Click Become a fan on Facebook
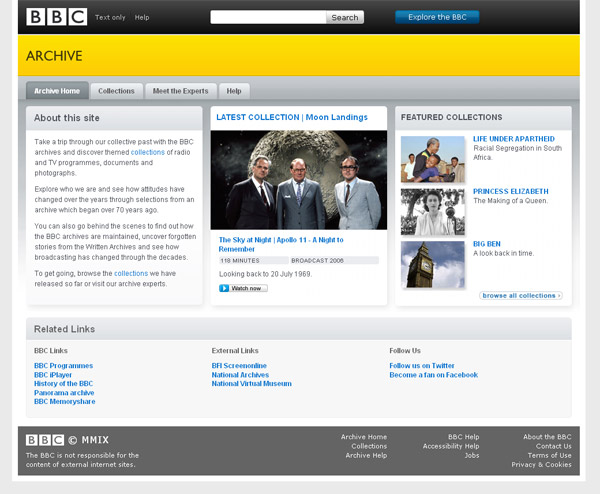This screenshot has height=494, width=600. point(434,375)
